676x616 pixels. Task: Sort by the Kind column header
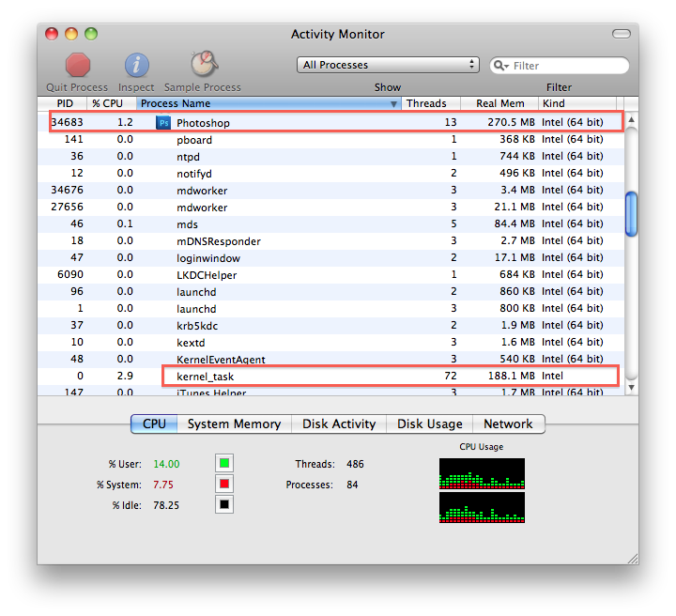click(577, 103)
